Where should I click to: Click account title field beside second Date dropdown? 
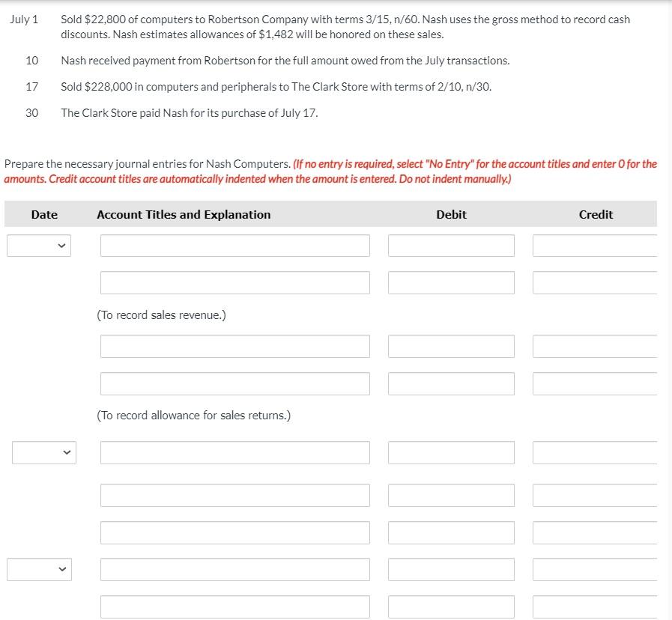(x=234, y=452)
